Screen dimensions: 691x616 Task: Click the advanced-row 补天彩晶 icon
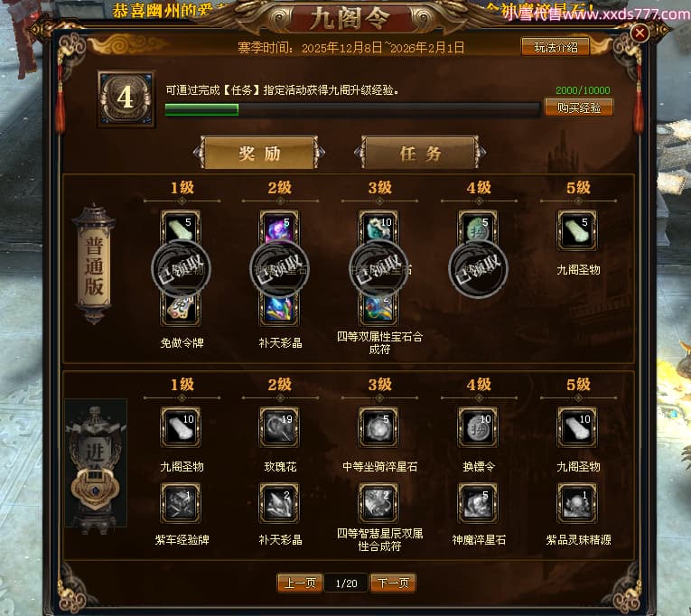point(279,503)
